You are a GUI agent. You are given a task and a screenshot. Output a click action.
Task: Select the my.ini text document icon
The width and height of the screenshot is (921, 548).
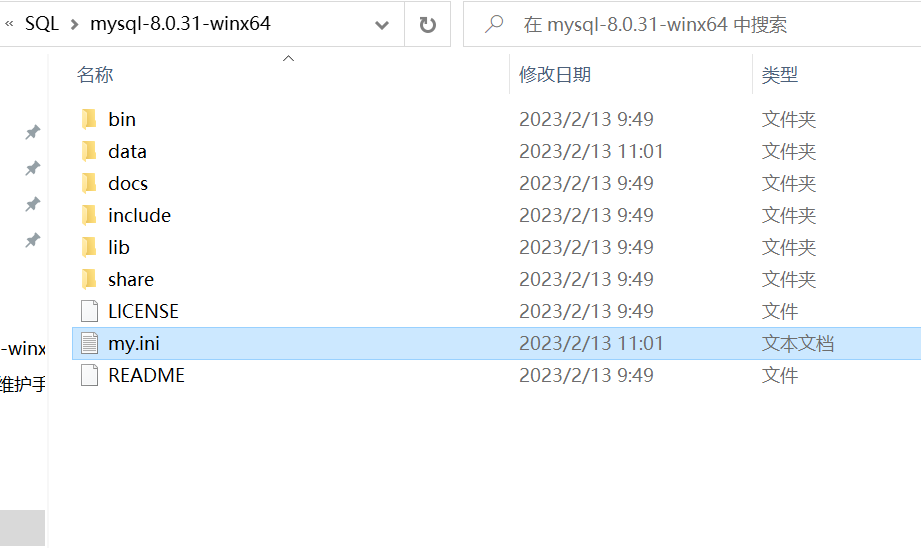click(x=89, y=343)
